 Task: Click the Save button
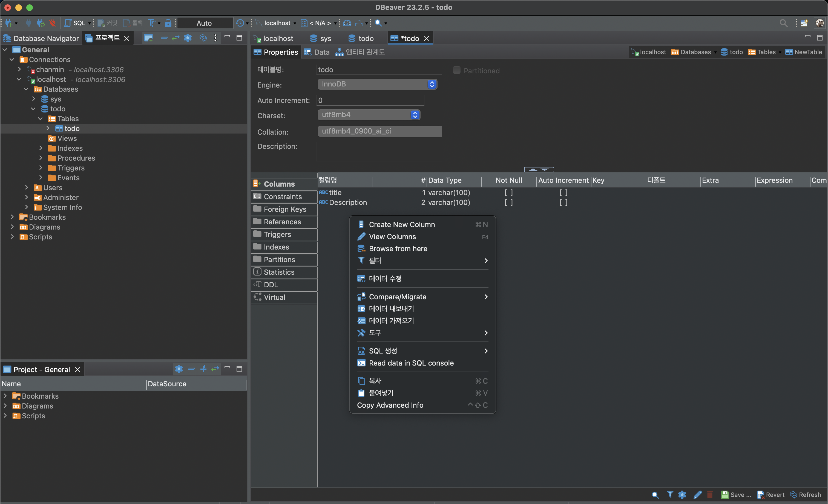736,495
